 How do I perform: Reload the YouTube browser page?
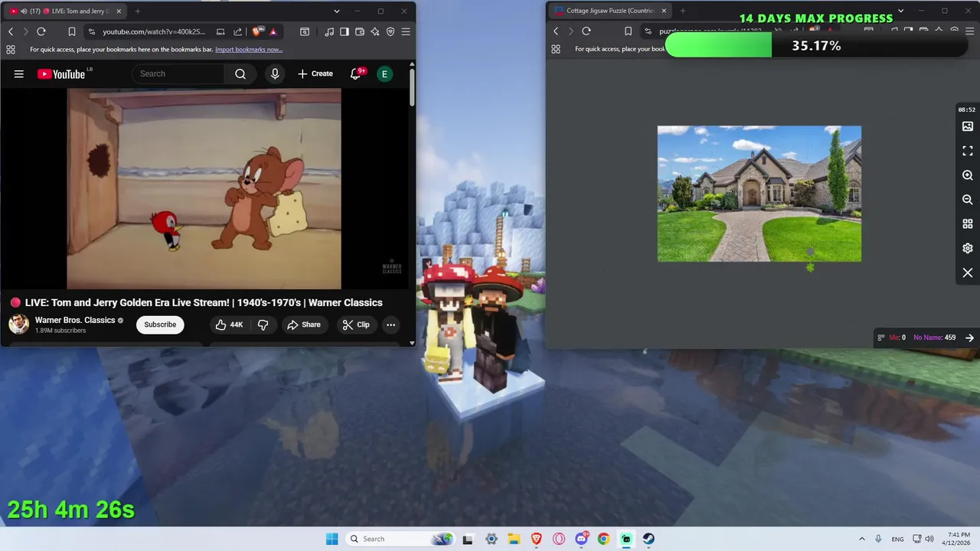(41, 31)
